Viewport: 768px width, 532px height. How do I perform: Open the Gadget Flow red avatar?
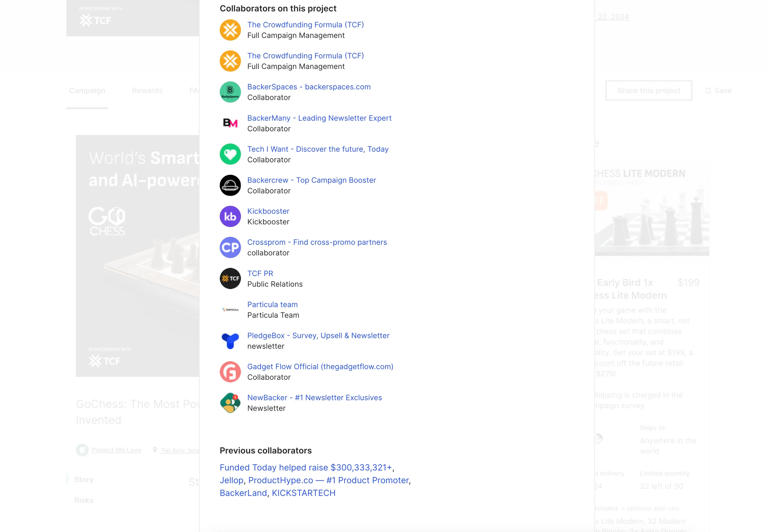point(230,372)
